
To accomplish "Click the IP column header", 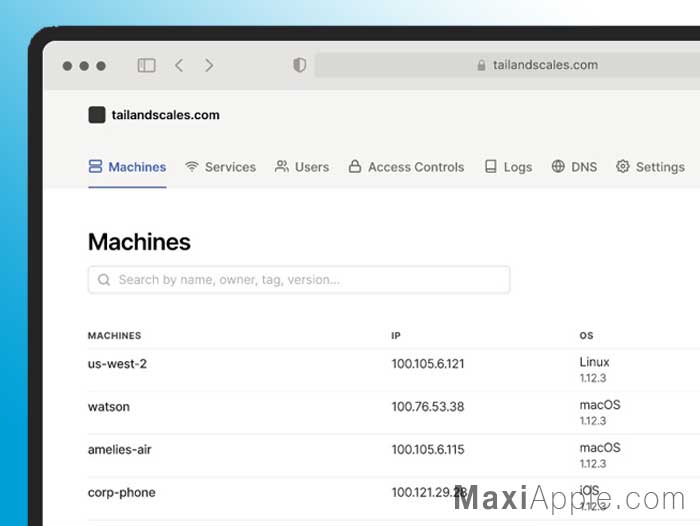I will [396, 335].
